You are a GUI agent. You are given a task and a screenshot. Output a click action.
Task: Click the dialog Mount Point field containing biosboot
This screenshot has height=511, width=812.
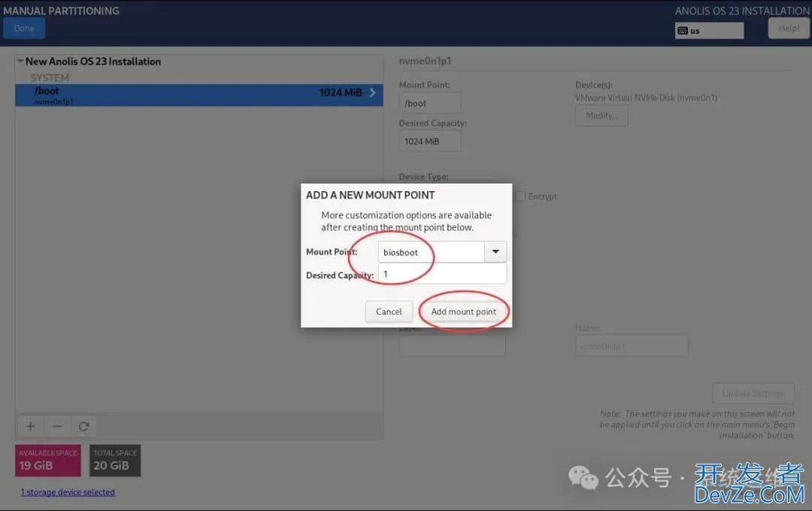click(x=432, y=252)
